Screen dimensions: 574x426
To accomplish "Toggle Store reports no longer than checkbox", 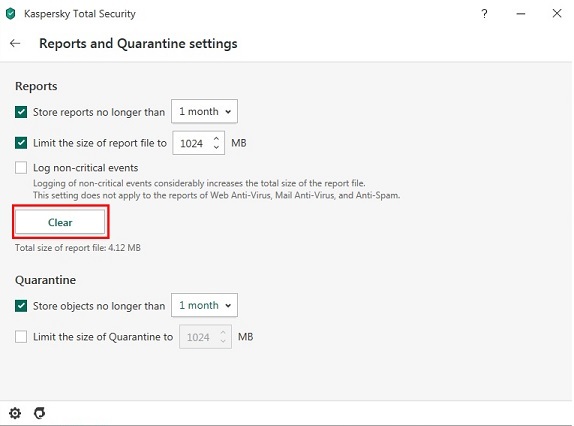I will pyautogui.click(x=21, y=112).
